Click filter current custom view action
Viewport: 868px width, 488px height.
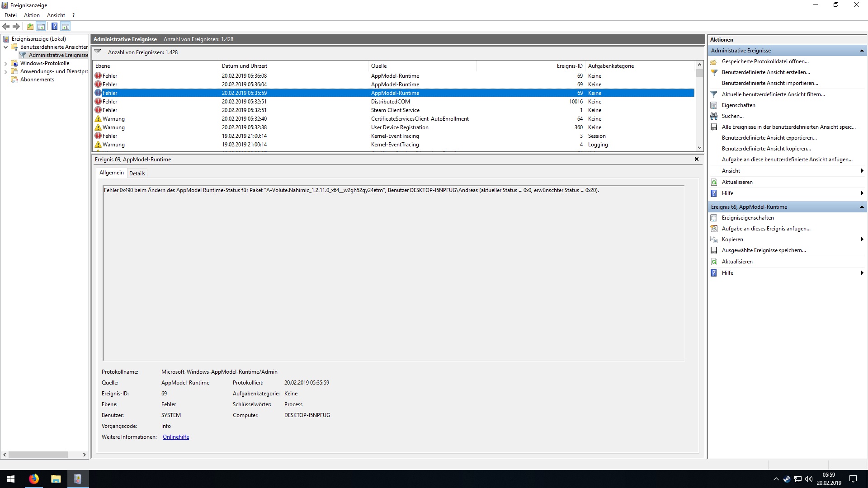773,94
